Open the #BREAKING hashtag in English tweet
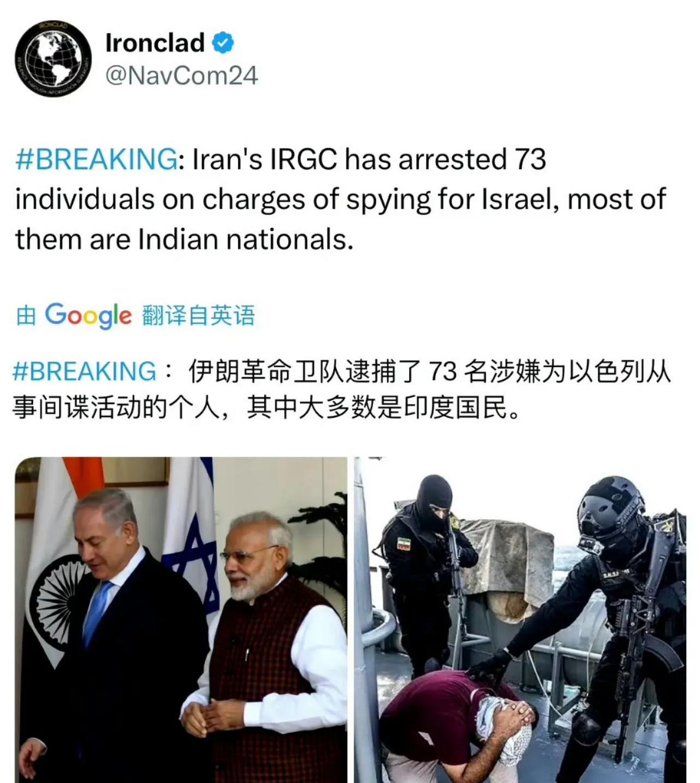 click(x=96, y=159)
